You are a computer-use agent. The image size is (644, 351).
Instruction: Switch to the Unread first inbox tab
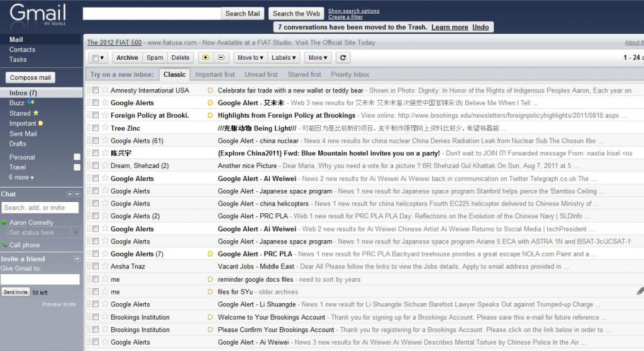(261, 74)
